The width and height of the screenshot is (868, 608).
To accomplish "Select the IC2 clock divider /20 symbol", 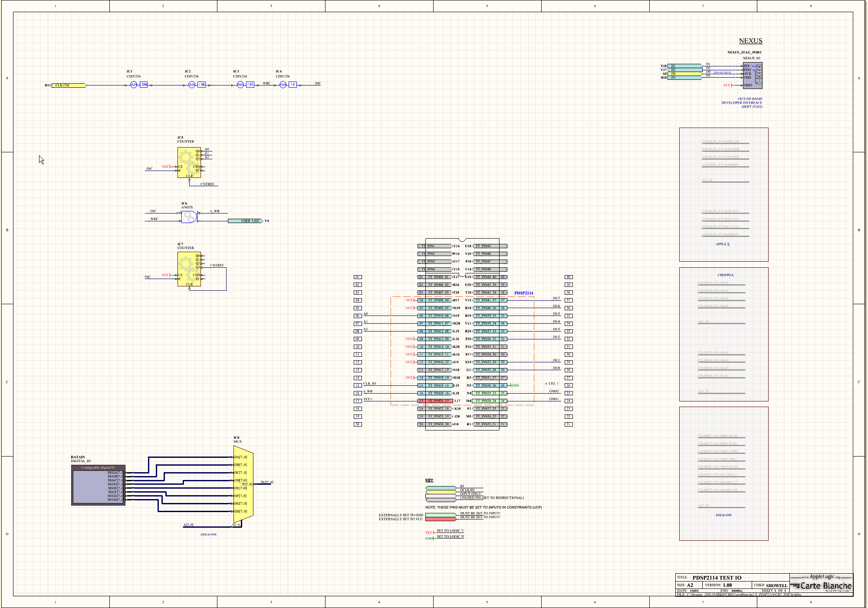I will [x=197, y=85].
